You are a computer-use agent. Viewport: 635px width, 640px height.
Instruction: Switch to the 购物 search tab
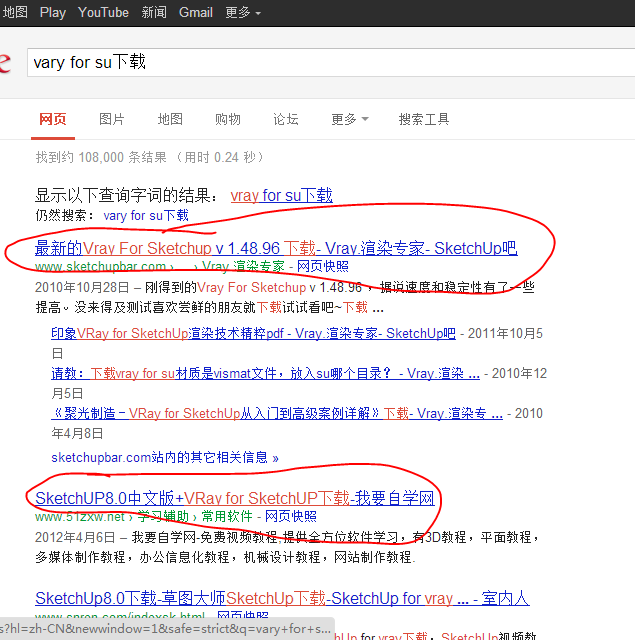tap(228, 119)
